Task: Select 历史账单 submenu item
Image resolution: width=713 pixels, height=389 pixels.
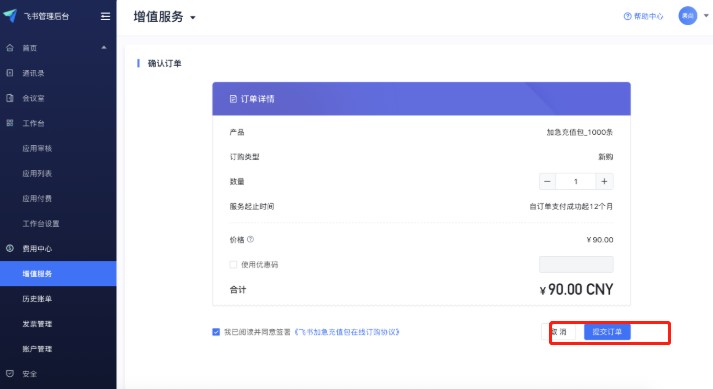Action: tap(37, 298)
